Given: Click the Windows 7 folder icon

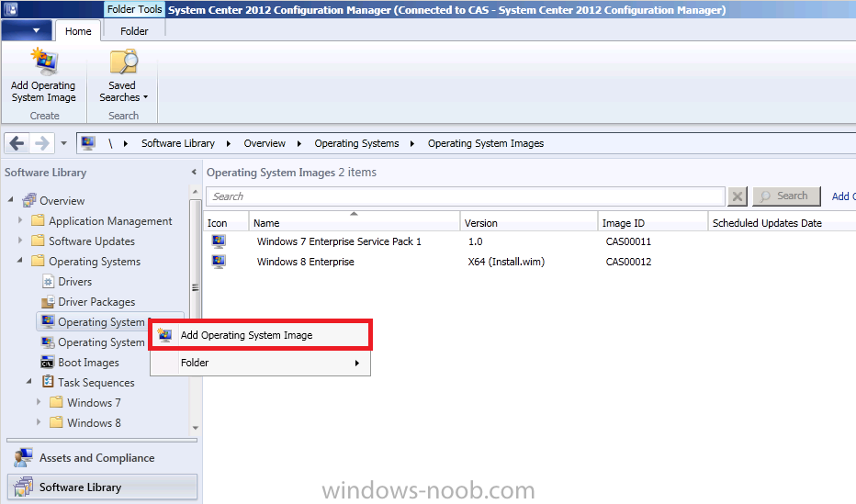Looking at the screenshot, I should (56, 402).
